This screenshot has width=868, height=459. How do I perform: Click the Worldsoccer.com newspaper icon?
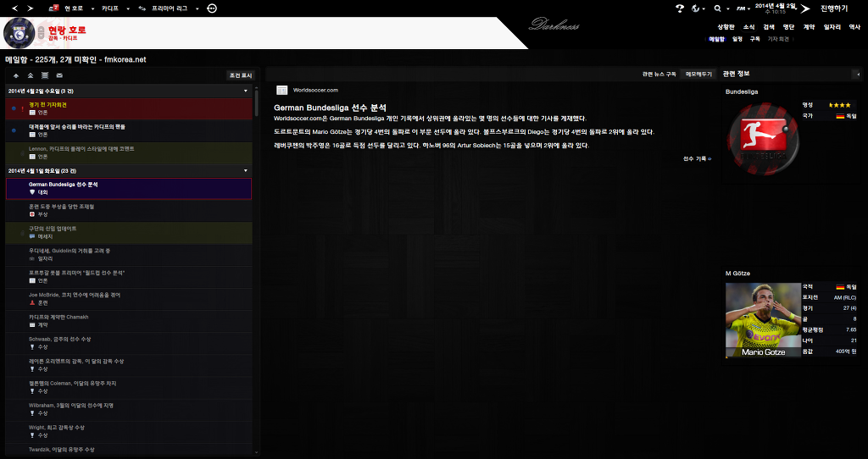282,90
